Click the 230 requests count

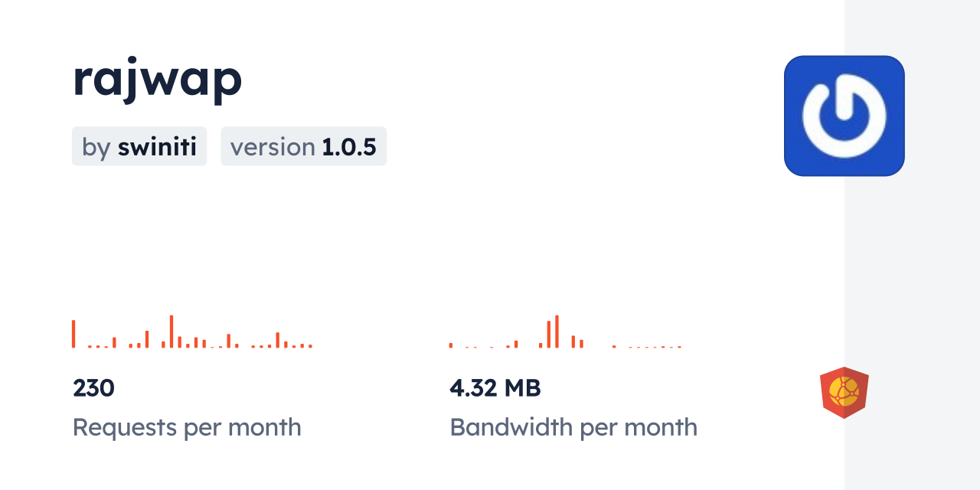[x=93, y=388]
